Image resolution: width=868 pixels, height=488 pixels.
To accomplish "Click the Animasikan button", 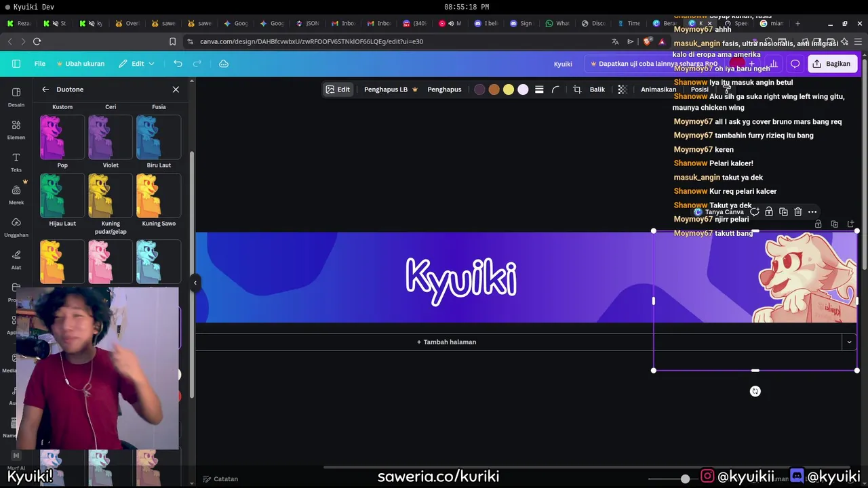I will tap(658, 89).
